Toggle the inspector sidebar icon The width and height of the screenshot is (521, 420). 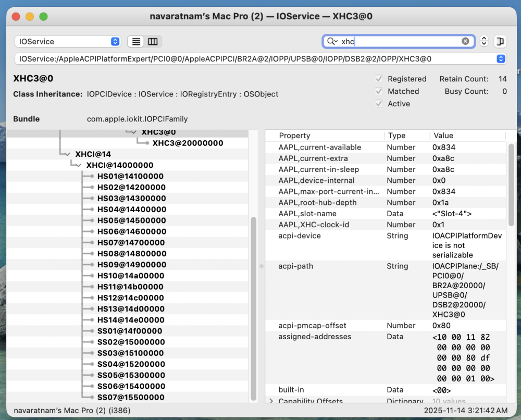500,42
